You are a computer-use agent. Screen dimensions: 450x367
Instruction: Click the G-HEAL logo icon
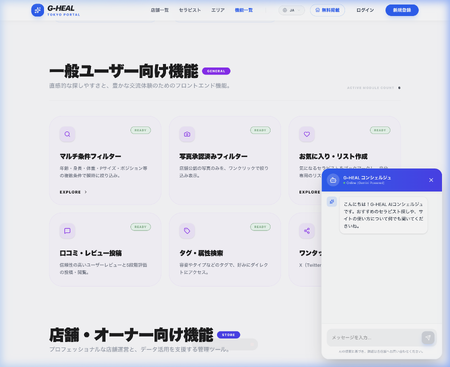pyautogui.click(x=38, y=10)
